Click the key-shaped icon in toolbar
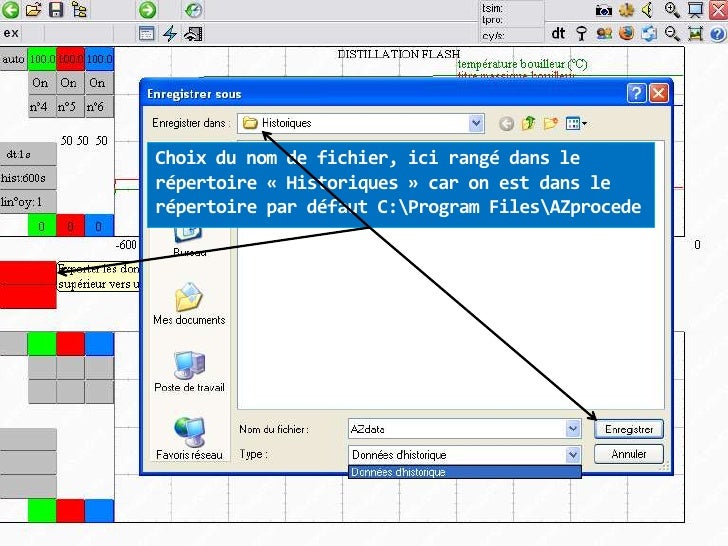728x546 pixels. [x=581, y=33]
